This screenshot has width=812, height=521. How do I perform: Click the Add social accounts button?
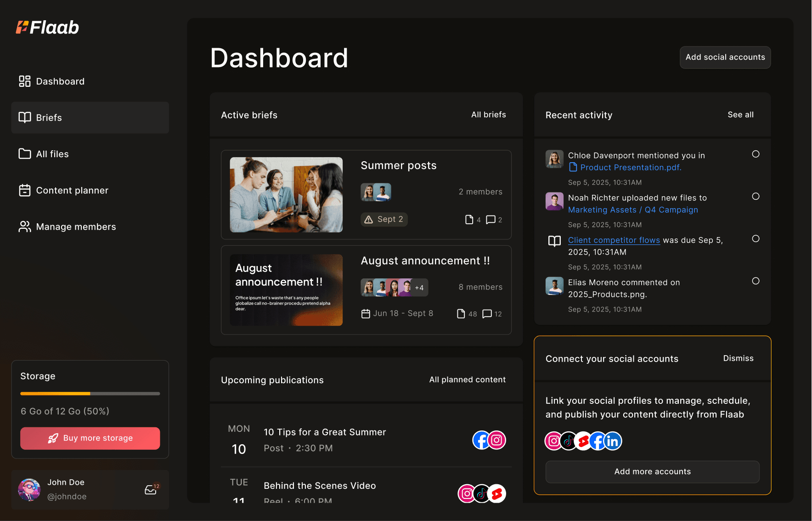(725, 57)
